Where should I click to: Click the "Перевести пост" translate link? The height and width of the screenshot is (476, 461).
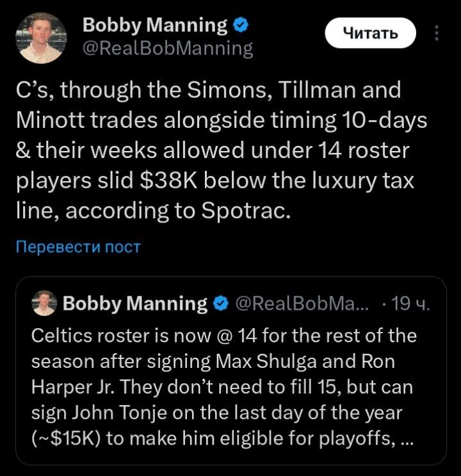coord(77,246)
